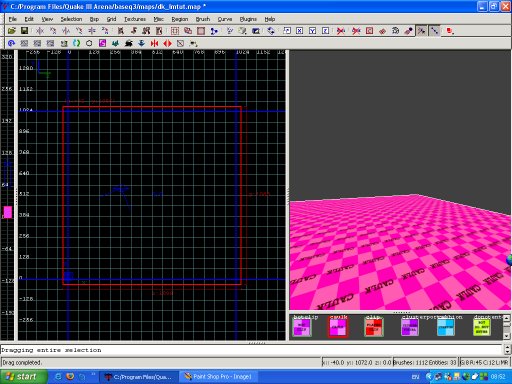This screenshot has height=384, width=512.
Task: Open the Selection menu
Action: point(71,19)
